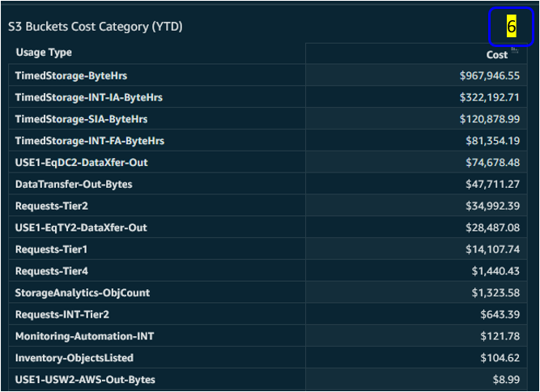
Task: Click the StorageAnalytics-ObjCount row label
Action: coord(83,293)
